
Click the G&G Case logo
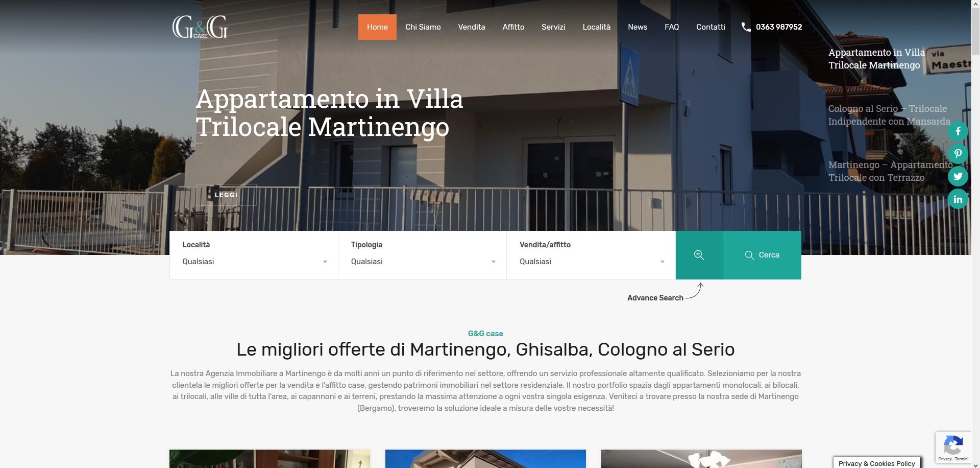[x=200, y=27]
